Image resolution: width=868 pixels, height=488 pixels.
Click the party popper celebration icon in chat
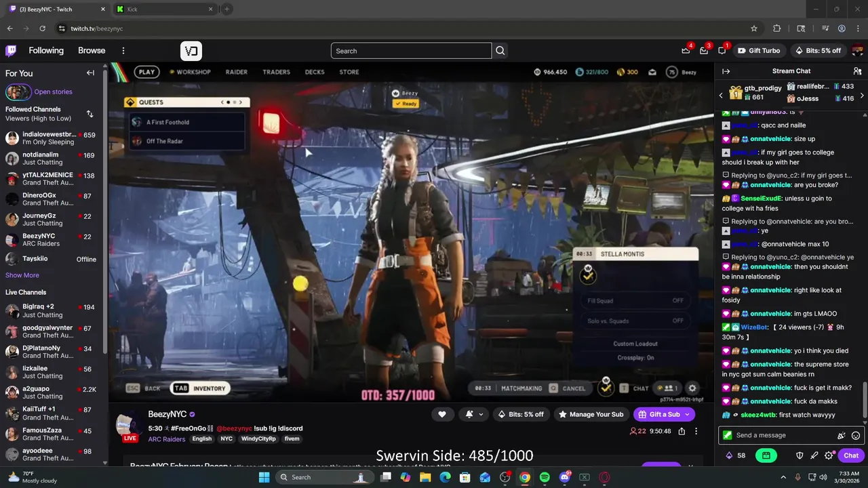pos(842,436)
